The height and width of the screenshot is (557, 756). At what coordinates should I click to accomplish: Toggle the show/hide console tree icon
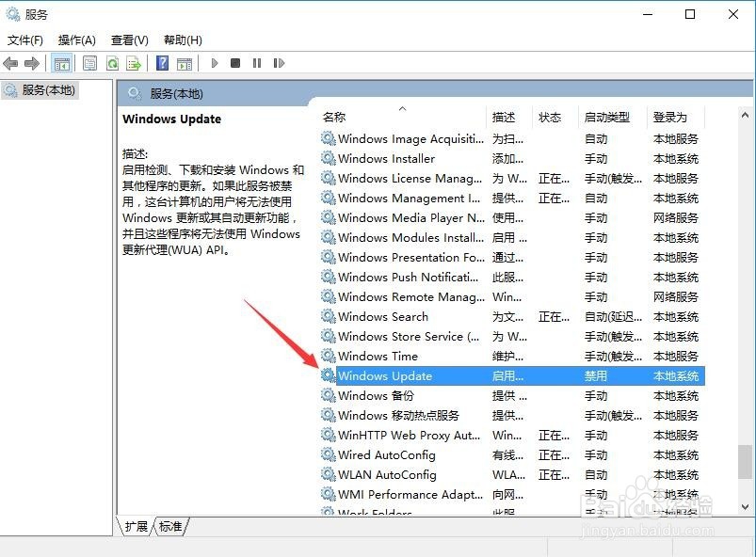[x=62, y=63]
